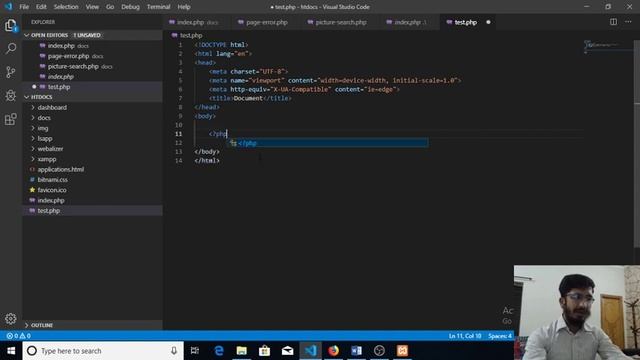Image resolution: width=640 pixels, height=360 pixels.
Task: Open the File menu
Action: click(24, 7)
